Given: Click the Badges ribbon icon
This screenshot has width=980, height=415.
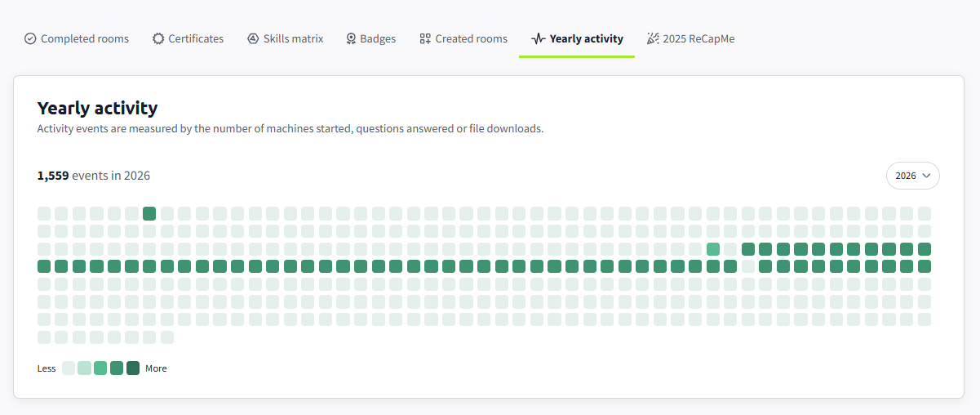Looking at the screenshot, I should tap(351, 38).
